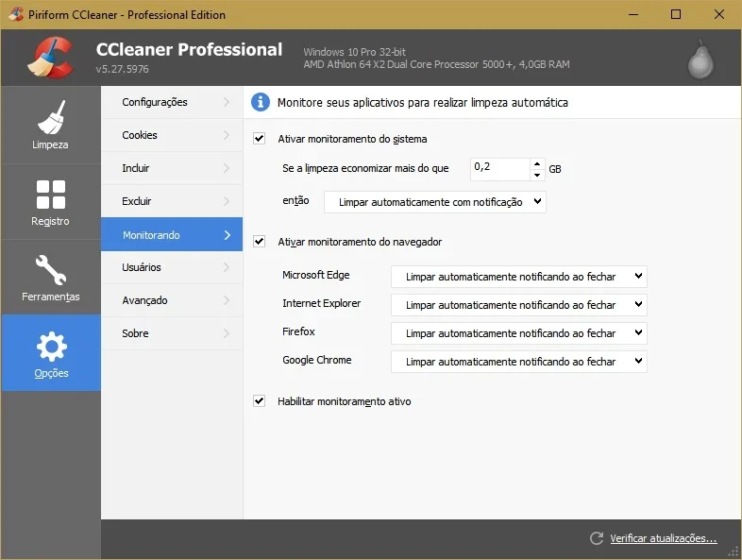
Task: Open the Cookies settings section
Action: click(x=172, y=135)
